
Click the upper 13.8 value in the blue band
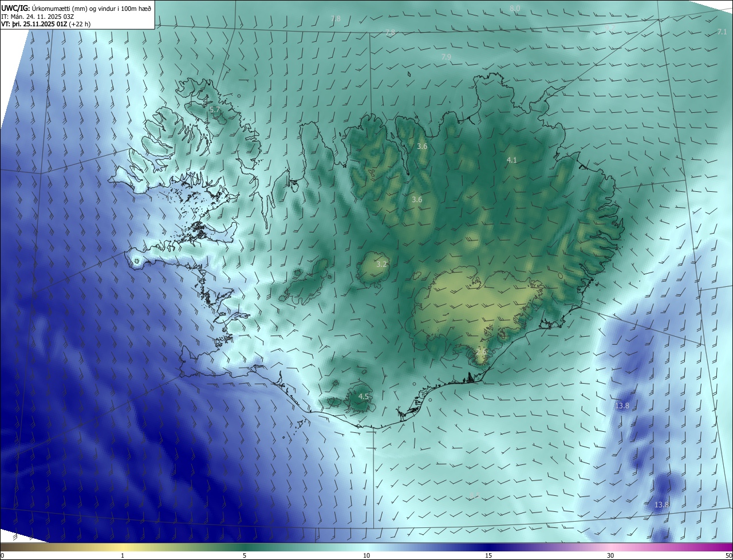tap(622, 406)
